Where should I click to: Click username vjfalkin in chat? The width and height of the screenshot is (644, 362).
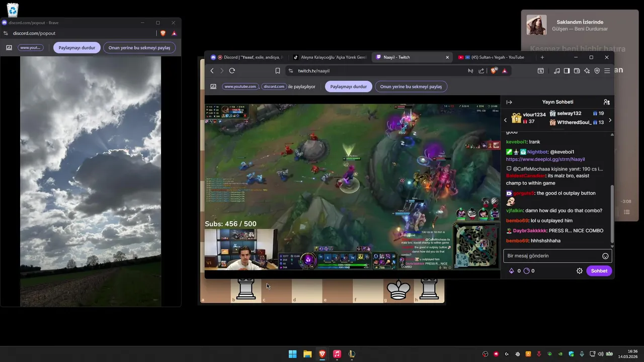[515, 211]
